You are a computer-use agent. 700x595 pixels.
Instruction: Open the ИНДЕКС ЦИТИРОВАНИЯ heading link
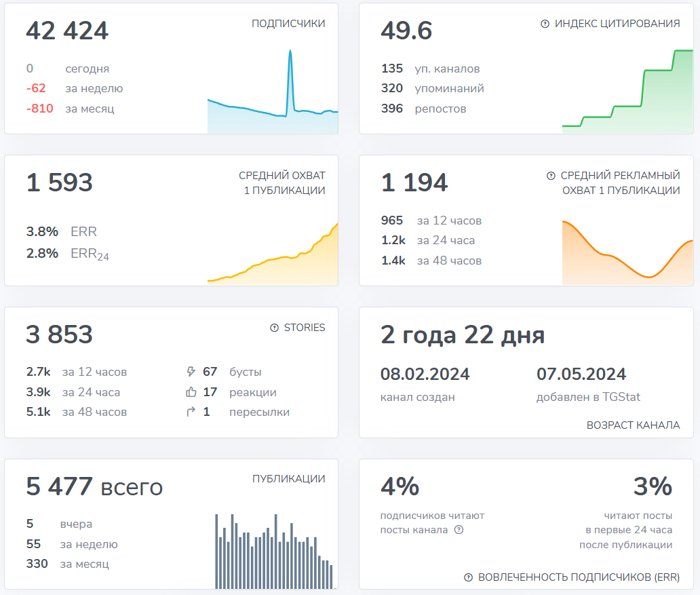click(x=617, y=24)
